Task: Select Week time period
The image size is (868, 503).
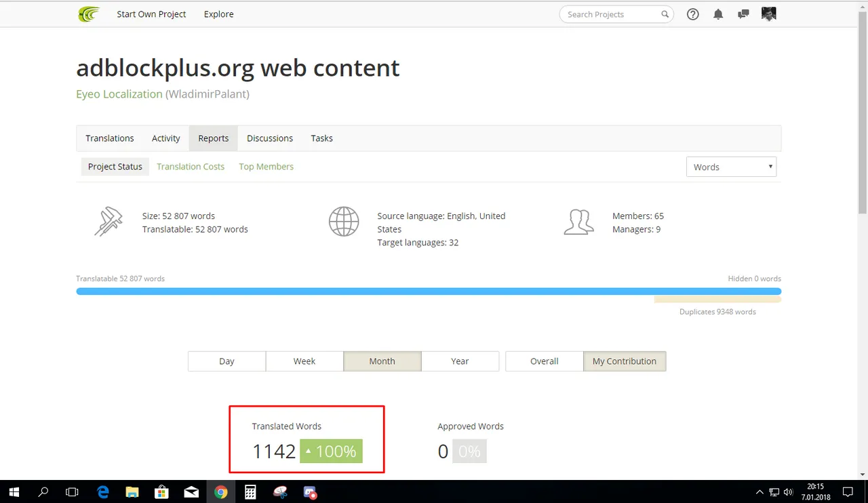Action: click(304, 361)
